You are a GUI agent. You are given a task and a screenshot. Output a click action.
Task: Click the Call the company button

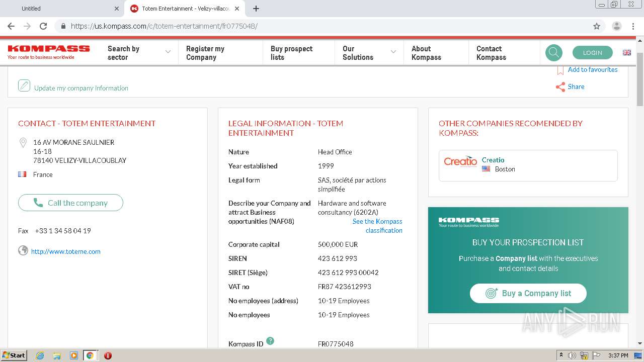pos(70,203)
